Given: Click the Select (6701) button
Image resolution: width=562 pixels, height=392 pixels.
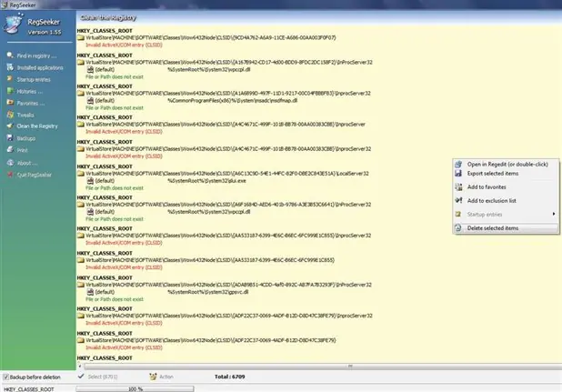Looking at the screenshot, I should click(x=103, y=377).
